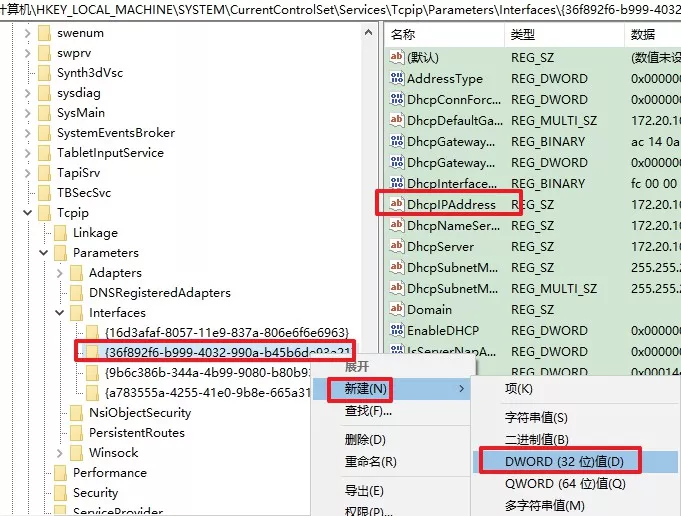This screenshot has height=516, width=681.
Task: Click the folder icon beside SysMain
Action: pos(44,113)
